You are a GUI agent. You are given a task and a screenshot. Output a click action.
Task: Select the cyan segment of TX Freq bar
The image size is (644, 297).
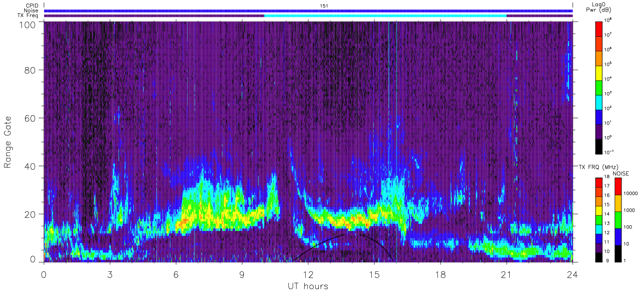click(385, 16)
